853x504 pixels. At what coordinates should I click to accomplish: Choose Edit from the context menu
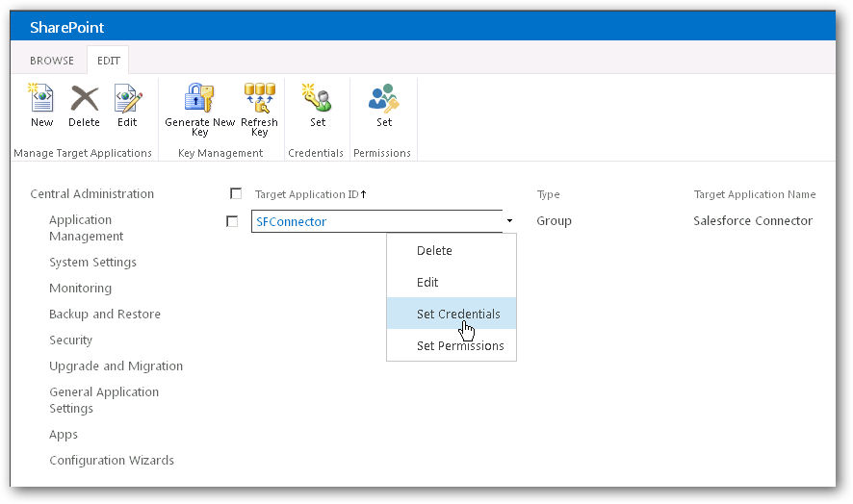click(x=452, y=282)
